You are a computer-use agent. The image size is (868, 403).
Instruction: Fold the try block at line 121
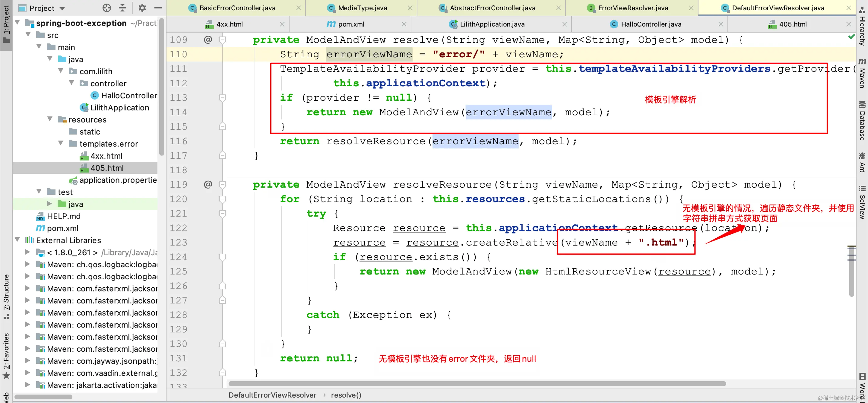[x=222, y=214]
